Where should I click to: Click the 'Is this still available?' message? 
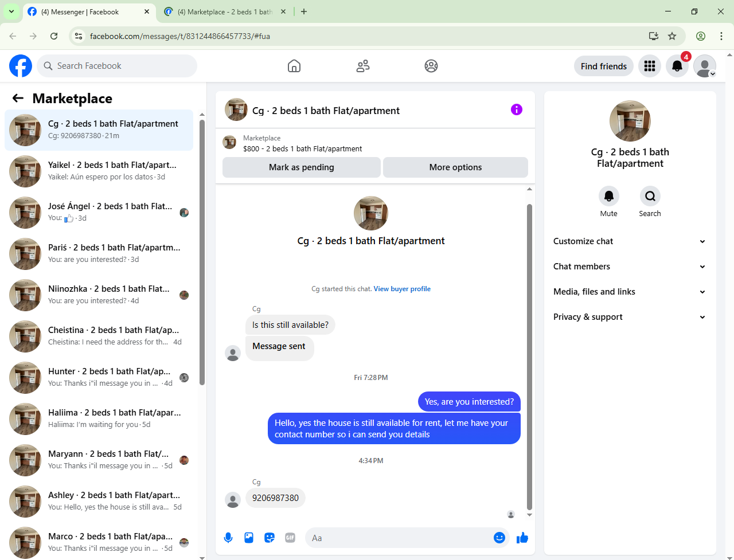290,325
